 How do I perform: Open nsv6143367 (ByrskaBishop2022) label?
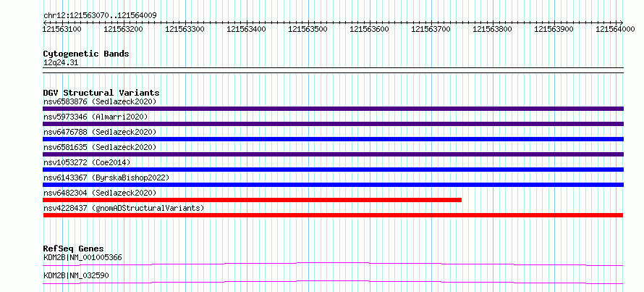coord(106,178)
